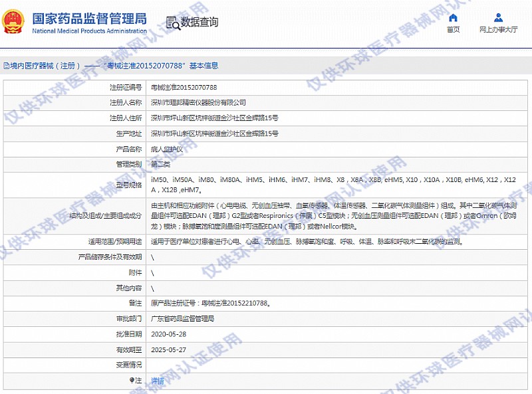
Task: Select approval date 2020-05-28
Action: pyautogui.click(x=169, y=334)
